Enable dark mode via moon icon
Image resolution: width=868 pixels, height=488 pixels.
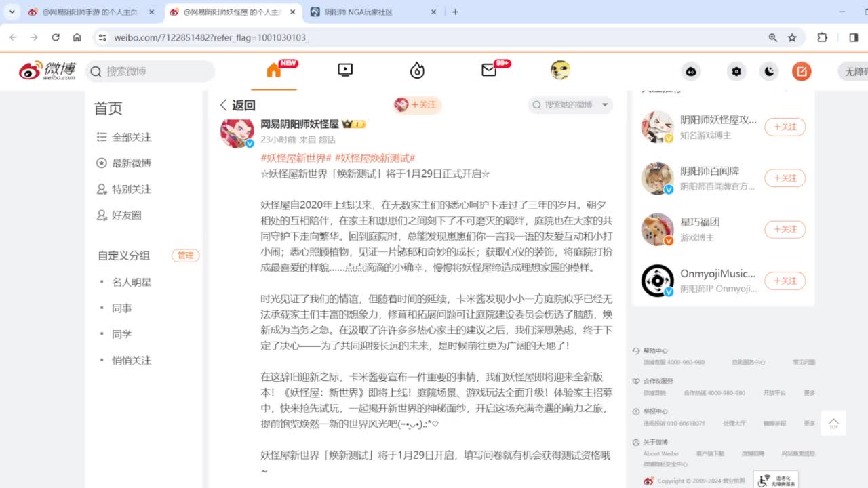769,70
